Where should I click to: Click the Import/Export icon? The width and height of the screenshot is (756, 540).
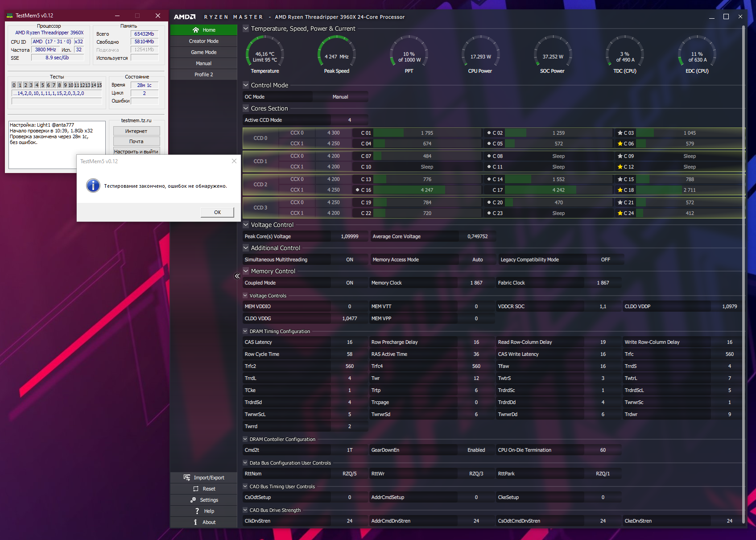point(186,478)
